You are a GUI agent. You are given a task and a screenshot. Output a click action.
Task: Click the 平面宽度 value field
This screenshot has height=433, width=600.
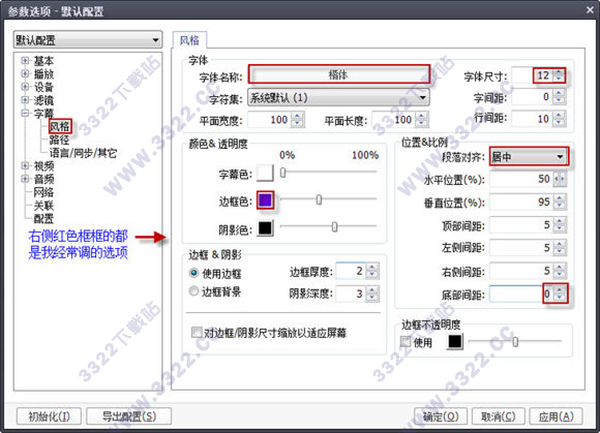tap(269, 119)
